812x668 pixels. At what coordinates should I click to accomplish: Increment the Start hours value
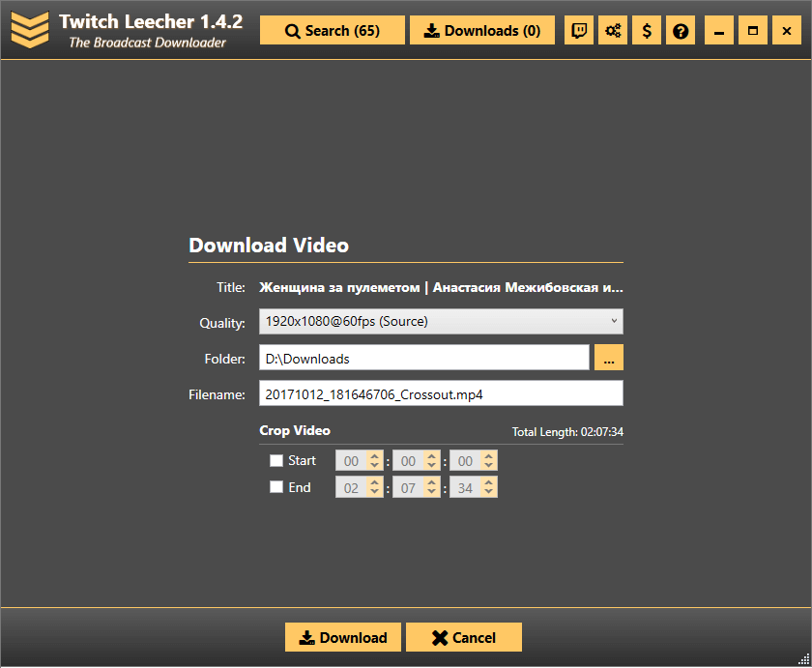pyautogui.click(x=377, y=455)
